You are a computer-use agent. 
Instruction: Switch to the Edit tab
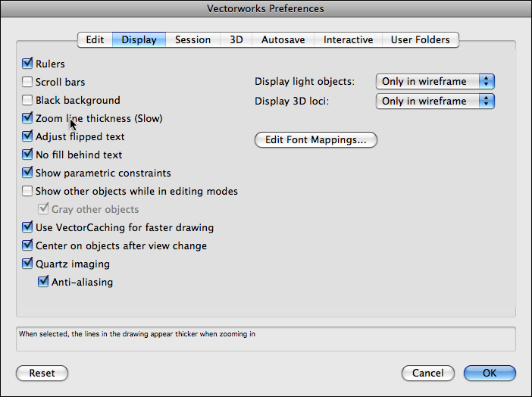95,39
